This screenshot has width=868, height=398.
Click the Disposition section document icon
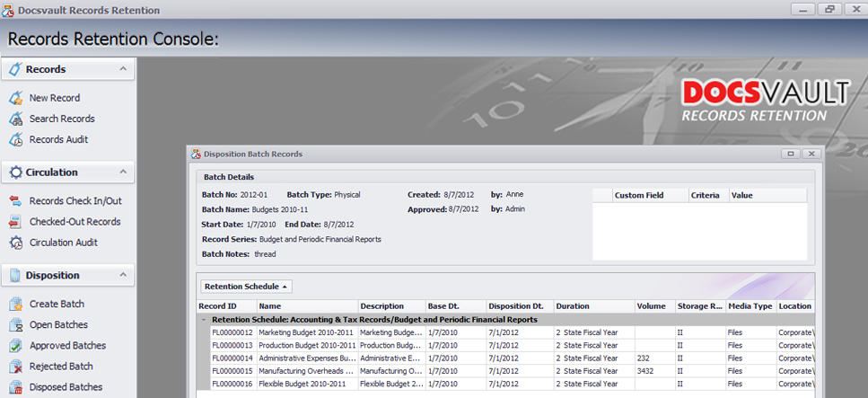[x=15, y=276]
